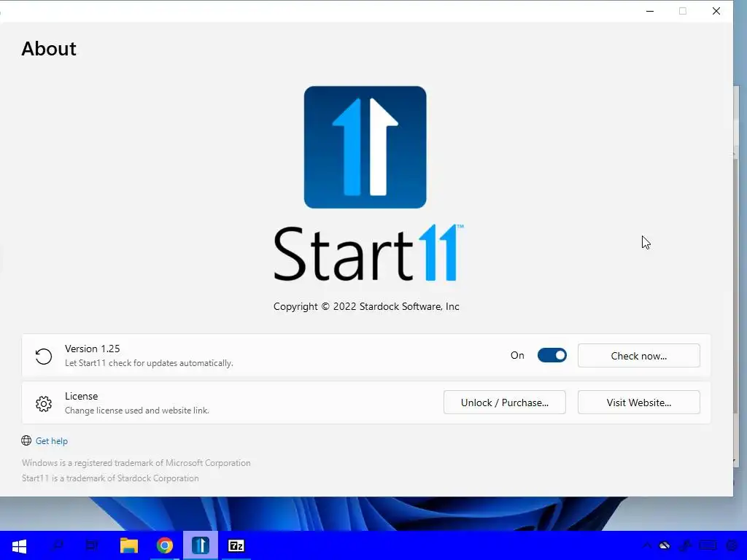Click the Start11 logo image
The height and width of the screenshot is (560, 747).
point(365,147)
